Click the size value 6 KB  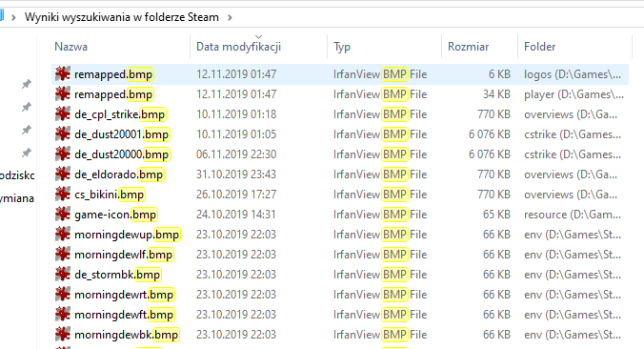tap(499, 74)
